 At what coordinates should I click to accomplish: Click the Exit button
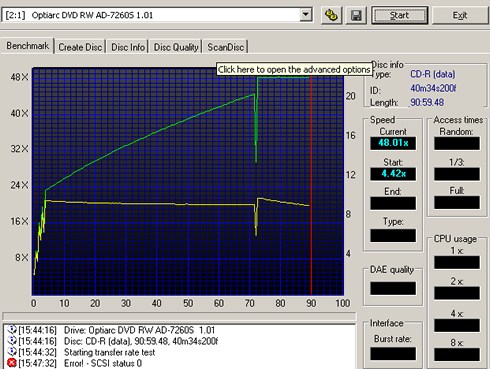pyautogui.click(x=460, y=15)
